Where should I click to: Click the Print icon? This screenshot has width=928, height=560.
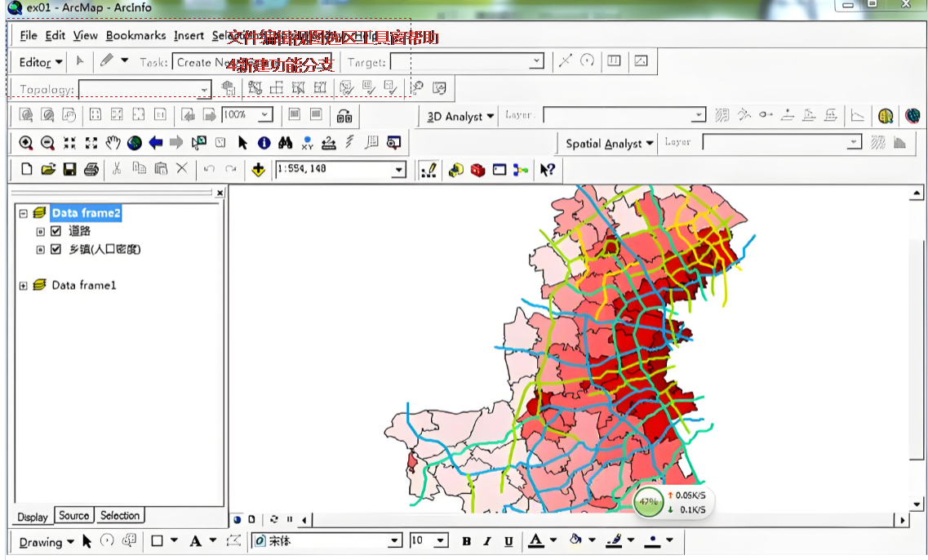pyautogui.click(x=91, y=170)
